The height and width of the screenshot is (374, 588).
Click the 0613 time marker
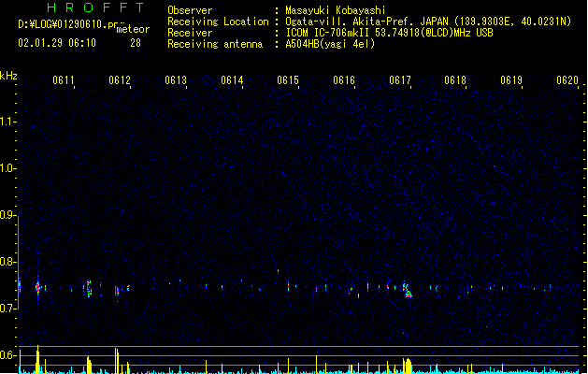pyautogui.click(x=176, y=80)
